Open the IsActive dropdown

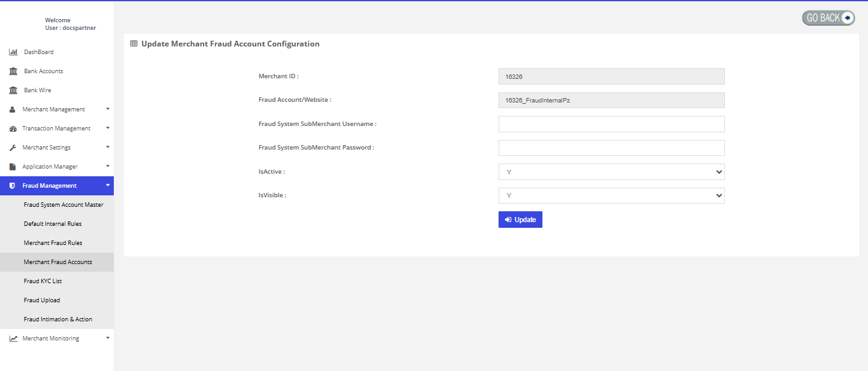pos(611,172)
